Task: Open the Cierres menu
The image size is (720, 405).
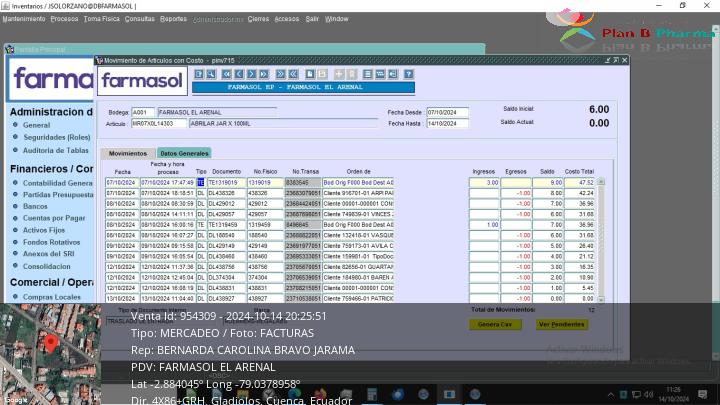Action: click(258, 19)
